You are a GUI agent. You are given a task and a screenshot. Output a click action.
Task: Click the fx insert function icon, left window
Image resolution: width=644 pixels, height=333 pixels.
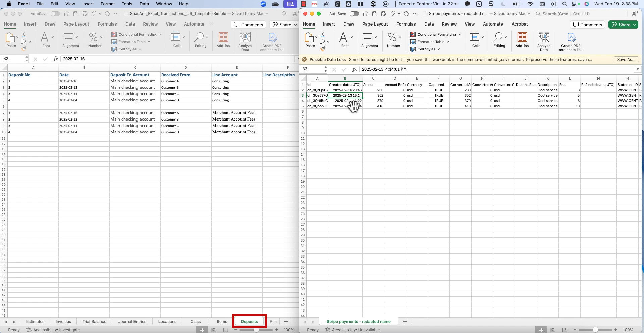pyautogui.click(x=56, y=59)
